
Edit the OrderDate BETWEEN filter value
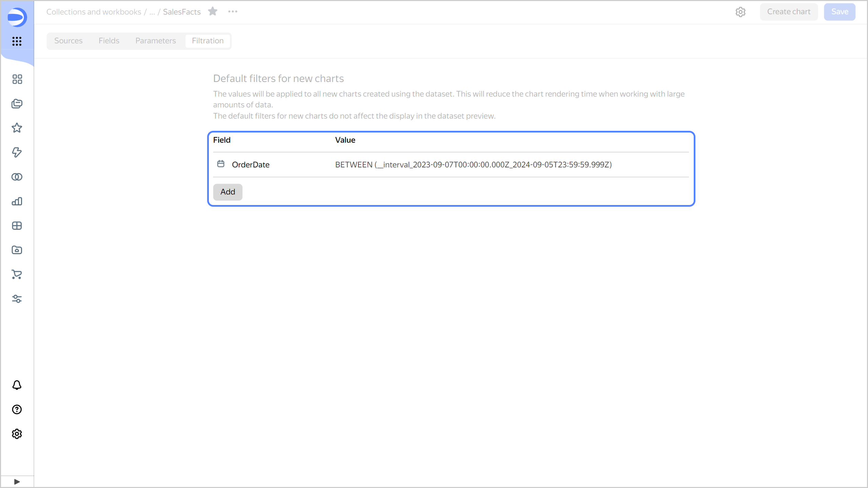pos(473,165)
